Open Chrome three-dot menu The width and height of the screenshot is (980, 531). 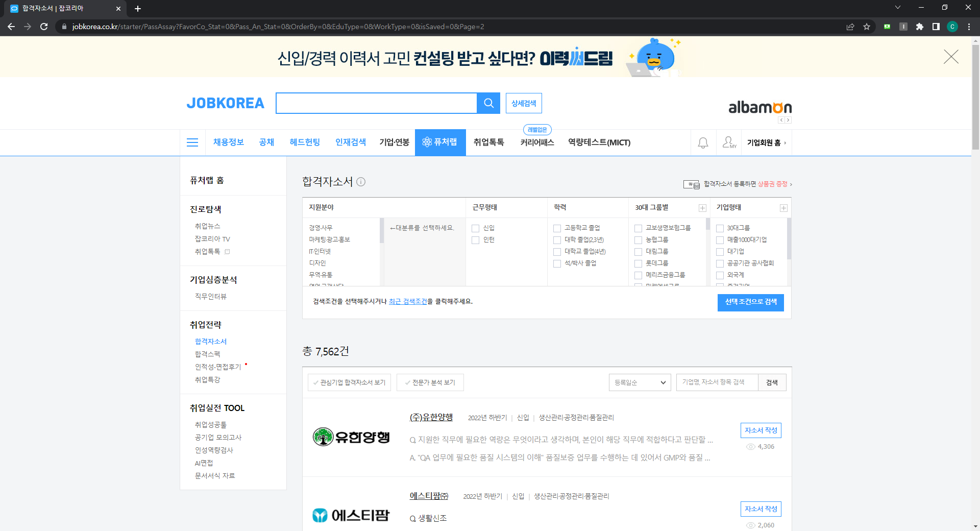969,27
